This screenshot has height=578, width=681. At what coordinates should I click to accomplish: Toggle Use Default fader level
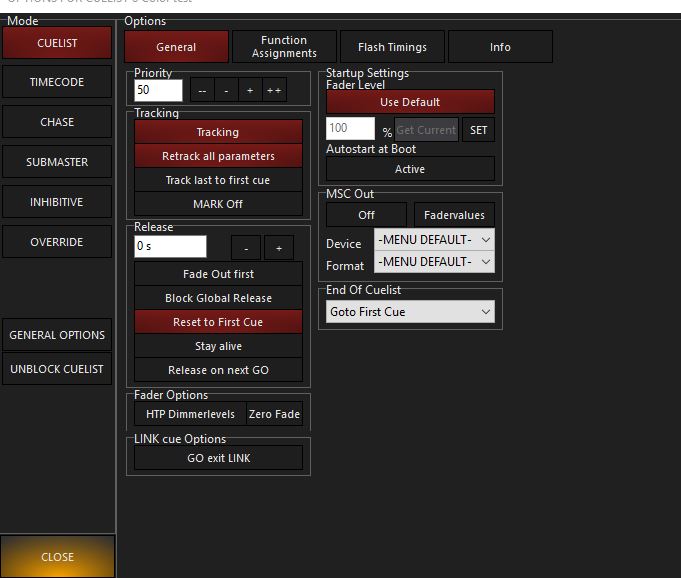[410, 102]
